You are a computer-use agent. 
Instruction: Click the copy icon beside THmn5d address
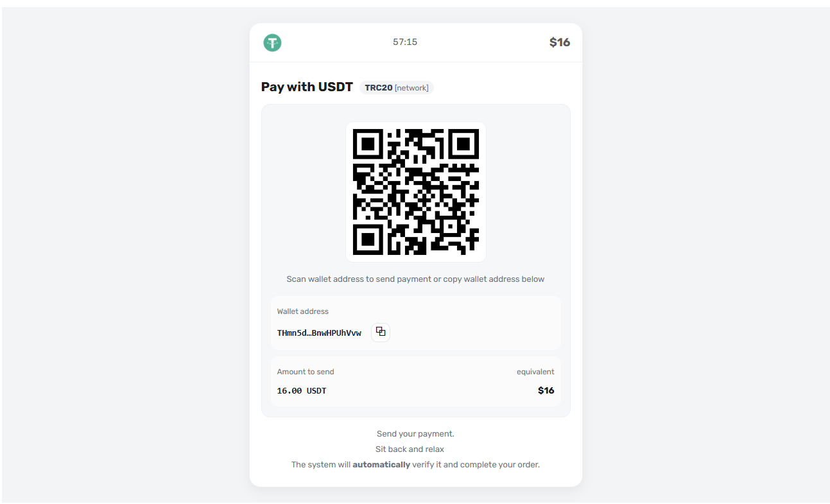380,332
